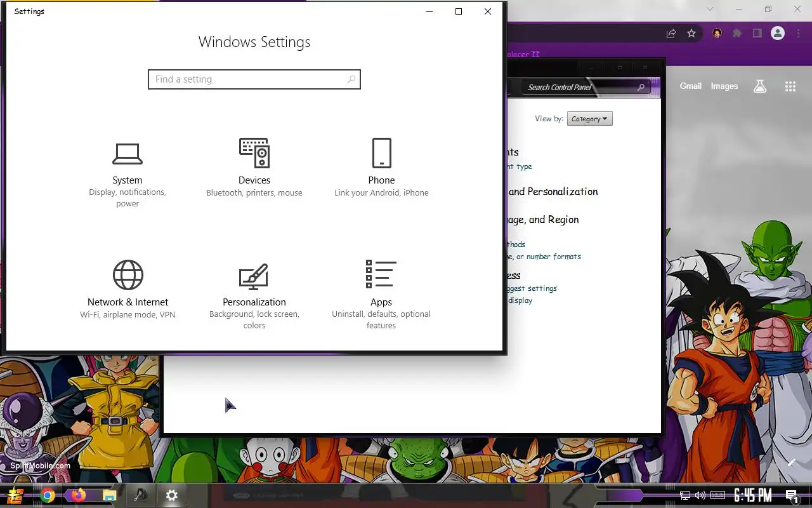Toggle Chrome's side panel icon
This screenshot has width=812, height=508.
click(756, 33)
